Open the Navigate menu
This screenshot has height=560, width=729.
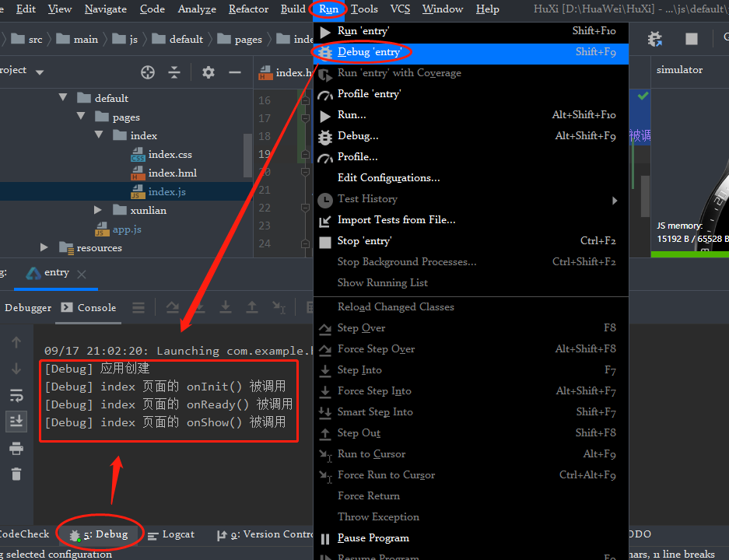click(106, 9)
